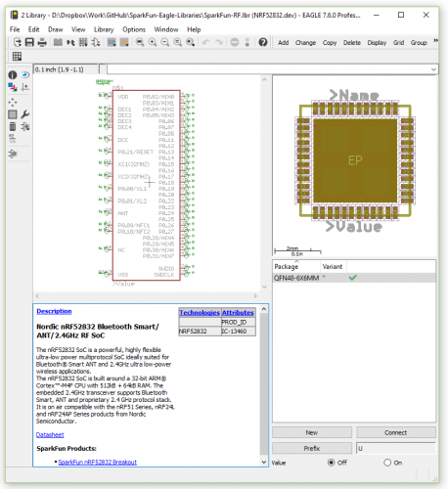Select the Off radio button for Value
Viewport: 448px width, 489px height.
click(x=332, y=463)
